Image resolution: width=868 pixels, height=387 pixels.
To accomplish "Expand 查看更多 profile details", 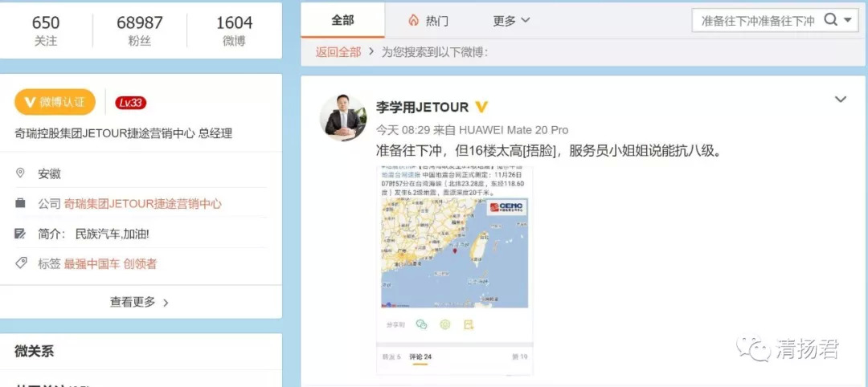I will (x=140, y=303).
